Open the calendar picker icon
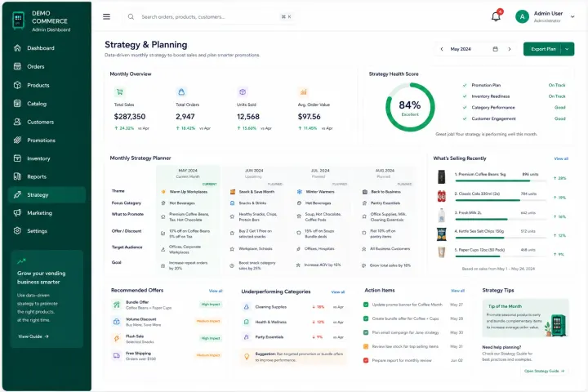The width and height of the screenshot is (588, 392). 496,49
